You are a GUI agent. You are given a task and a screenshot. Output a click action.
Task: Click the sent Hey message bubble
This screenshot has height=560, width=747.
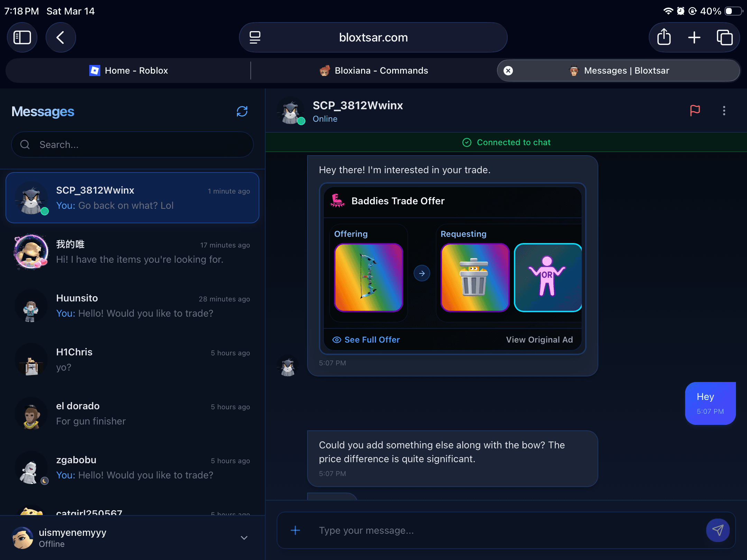coord(710,403)
